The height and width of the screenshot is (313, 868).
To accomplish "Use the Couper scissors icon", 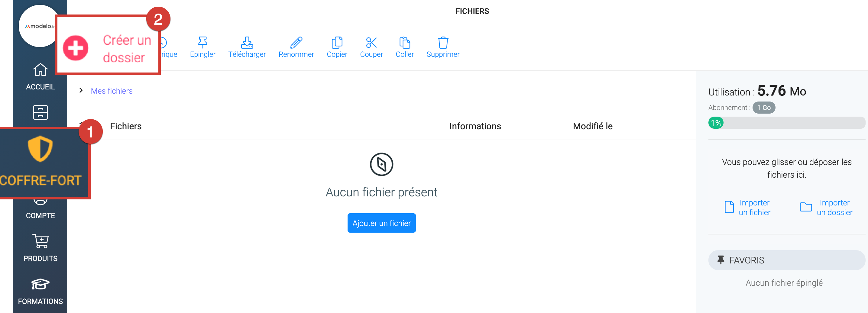I will 371,43.
